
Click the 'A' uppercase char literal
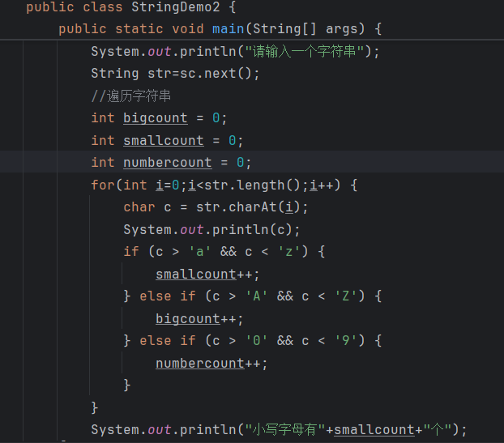click(x=257, y=296)
